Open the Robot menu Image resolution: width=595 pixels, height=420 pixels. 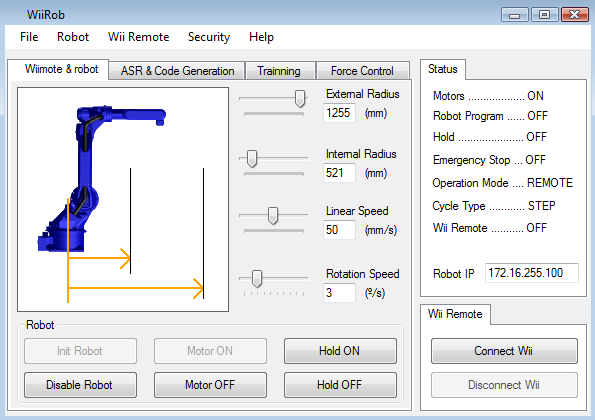73,37
